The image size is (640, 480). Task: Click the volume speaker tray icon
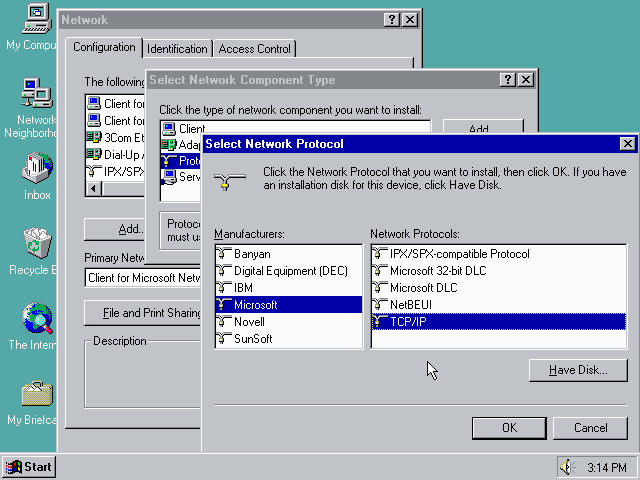click(x=567, y=467)
